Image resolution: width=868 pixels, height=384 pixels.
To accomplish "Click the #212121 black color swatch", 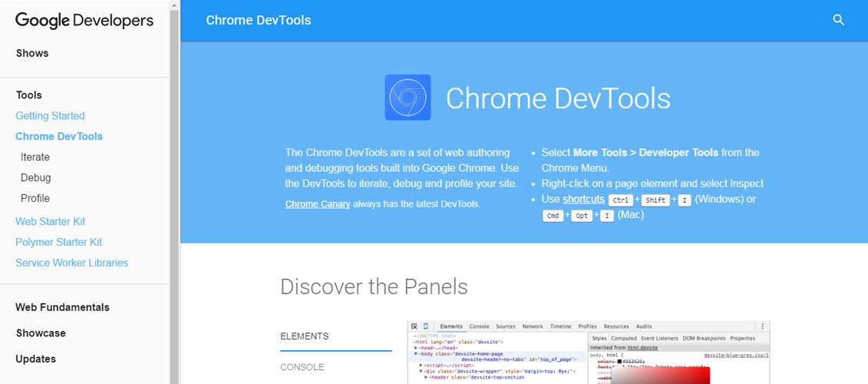I will 620,361.
